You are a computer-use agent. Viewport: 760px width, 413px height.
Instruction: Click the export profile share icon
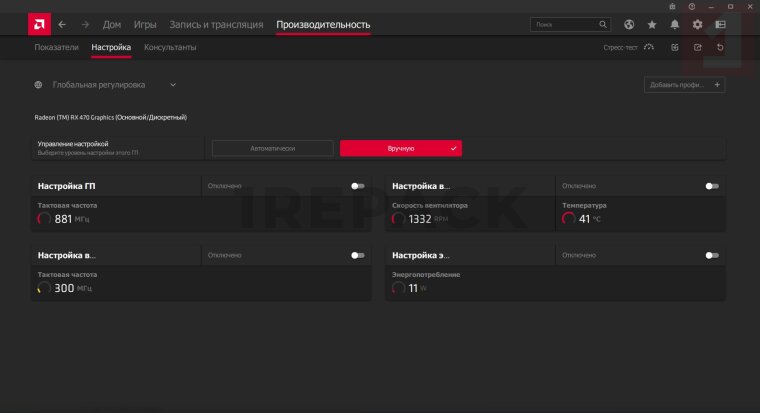[x=697, y=47]
